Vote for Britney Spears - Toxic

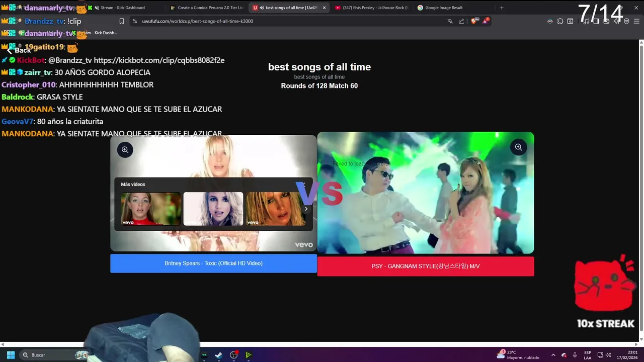213,263
